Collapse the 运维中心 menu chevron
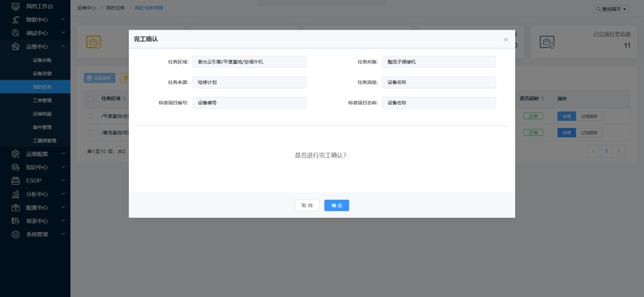This screenshot has height=297, width=644. [x=63, y=47]
